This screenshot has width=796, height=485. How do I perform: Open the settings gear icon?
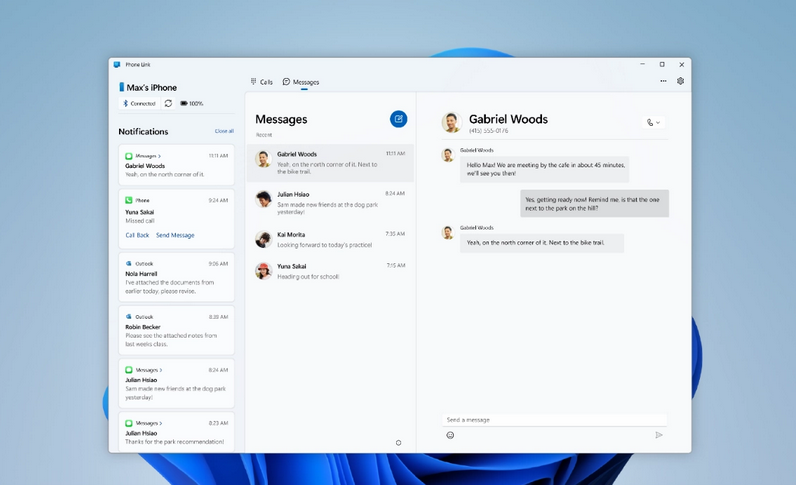coord(680,81)
